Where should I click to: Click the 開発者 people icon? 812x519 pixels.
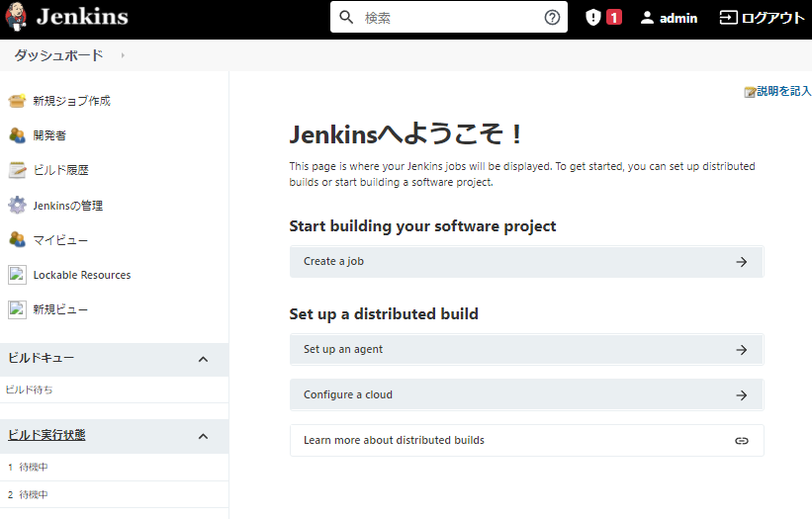tap(17, 135)
